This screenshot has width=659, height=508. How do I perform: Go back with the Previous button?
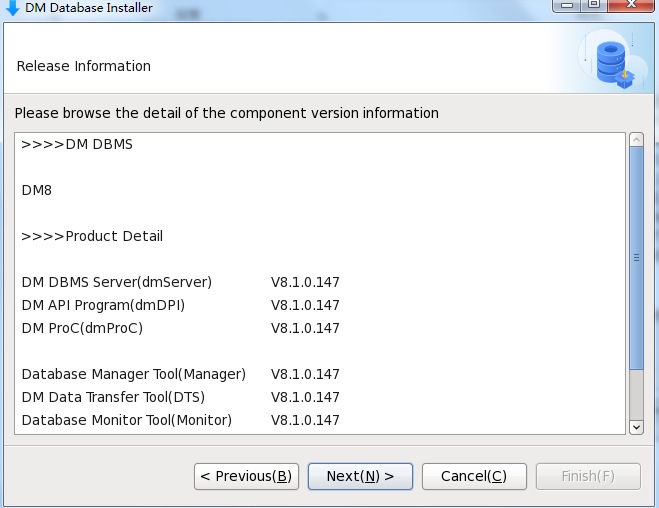coord(246,476)
